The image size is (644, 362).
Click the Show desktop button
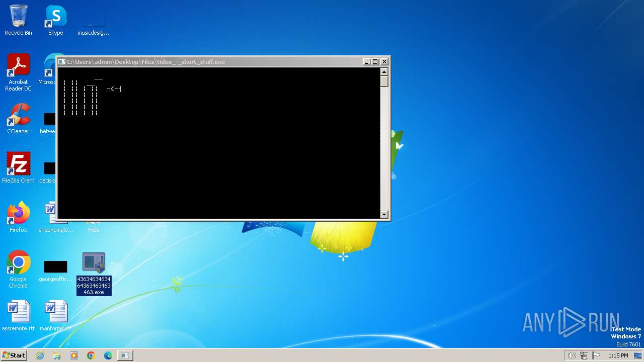tap(638, 355)
